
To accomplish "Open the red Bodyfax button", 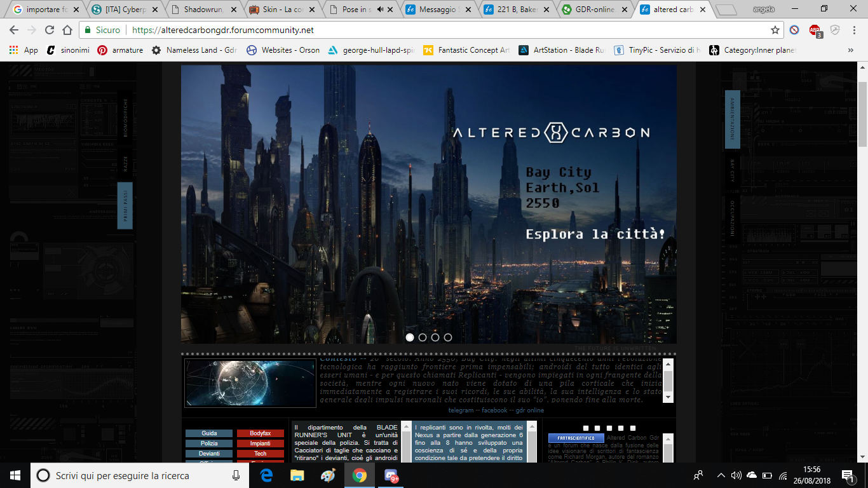I will 261,433.
